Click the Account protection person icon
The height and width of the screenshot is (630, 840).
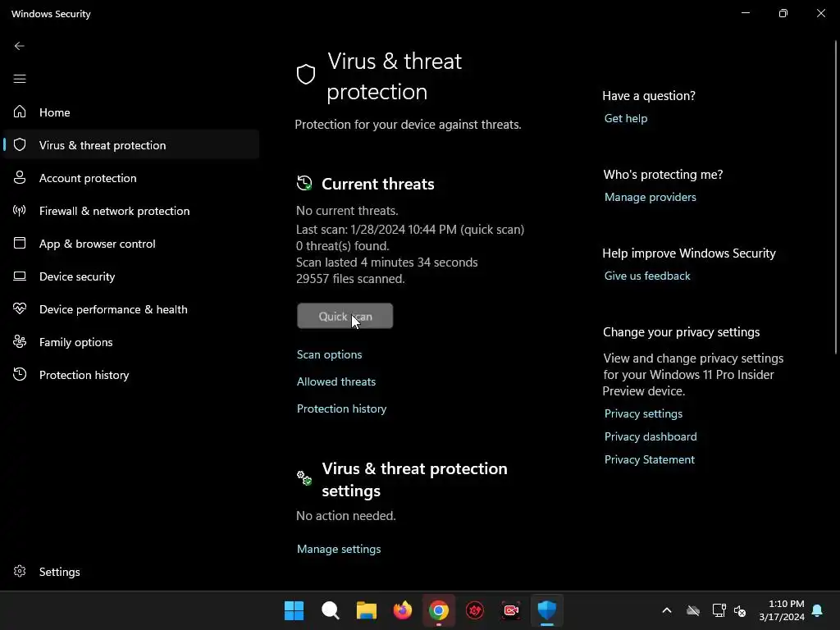[x=20, y=177]
